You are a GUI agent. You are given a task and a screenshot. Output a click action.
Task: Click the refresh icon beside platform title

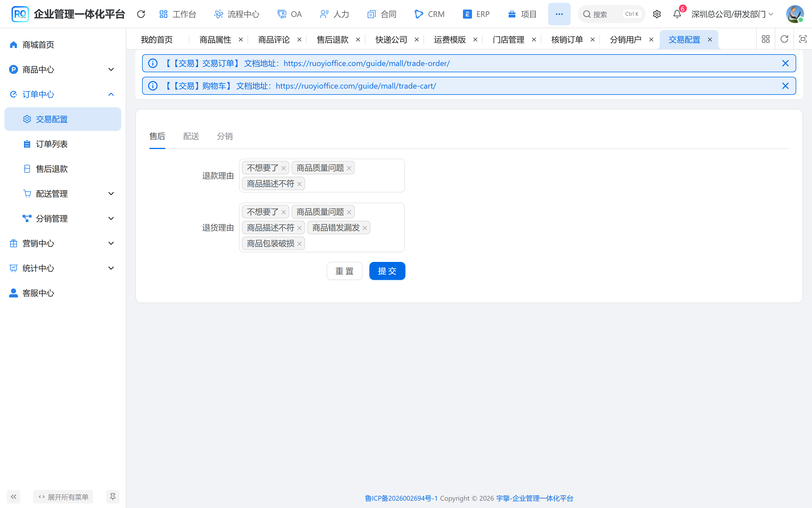[x=141, y=14]
